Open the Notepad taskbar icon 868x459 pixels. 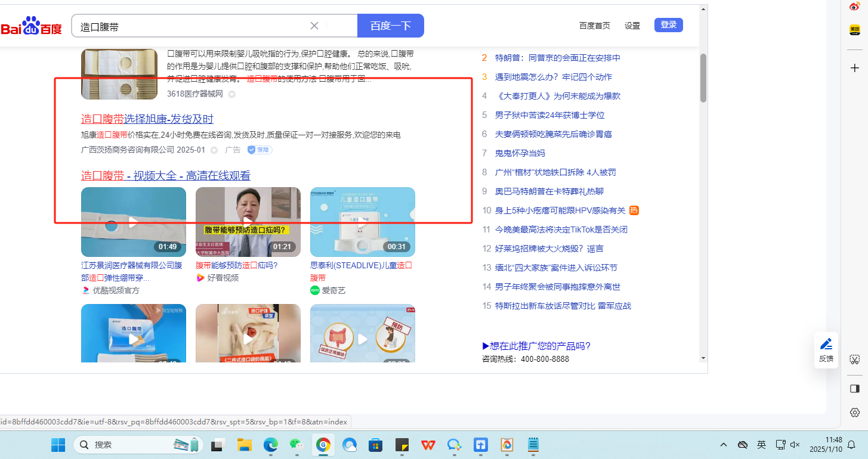[533, 445]
